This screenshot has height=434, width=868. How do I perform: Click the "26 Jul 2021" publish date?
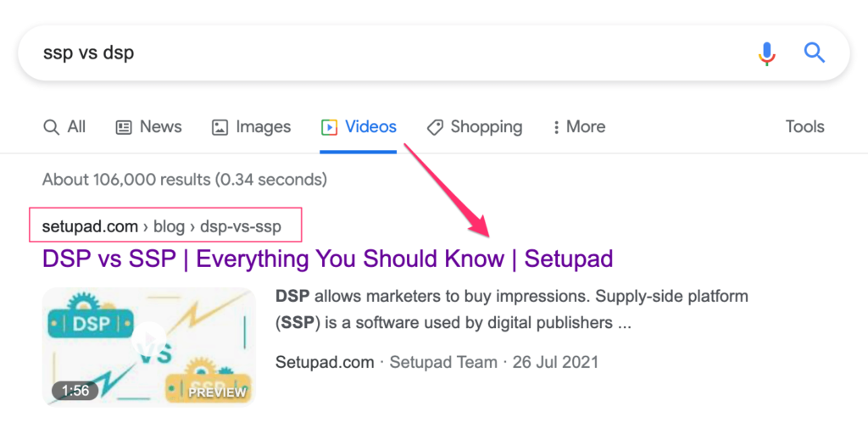pos(554,362)
